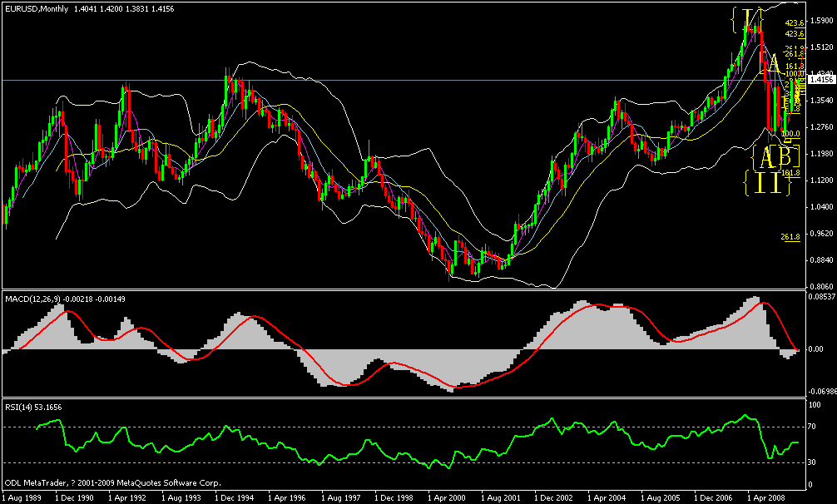
Task: Click the RSI 70 level label
Action: 812,427
